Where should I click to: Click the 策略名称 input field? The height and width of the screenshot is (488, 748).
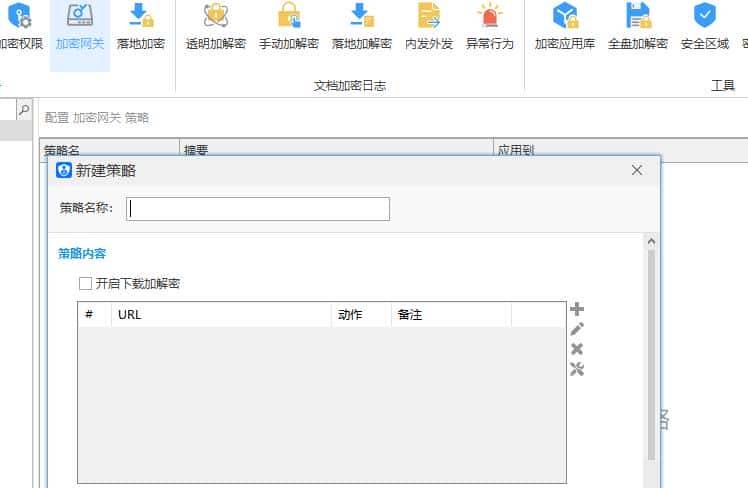click(258, 209)
